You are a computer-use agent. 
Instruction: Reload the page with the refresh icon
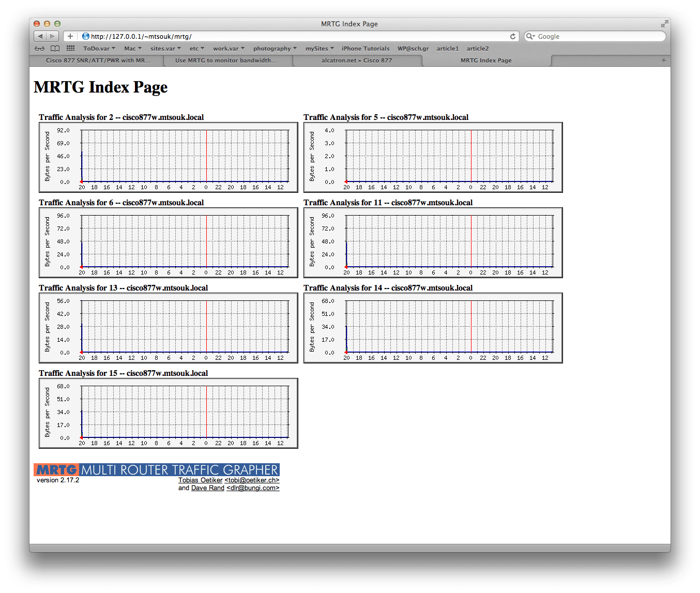513,36
